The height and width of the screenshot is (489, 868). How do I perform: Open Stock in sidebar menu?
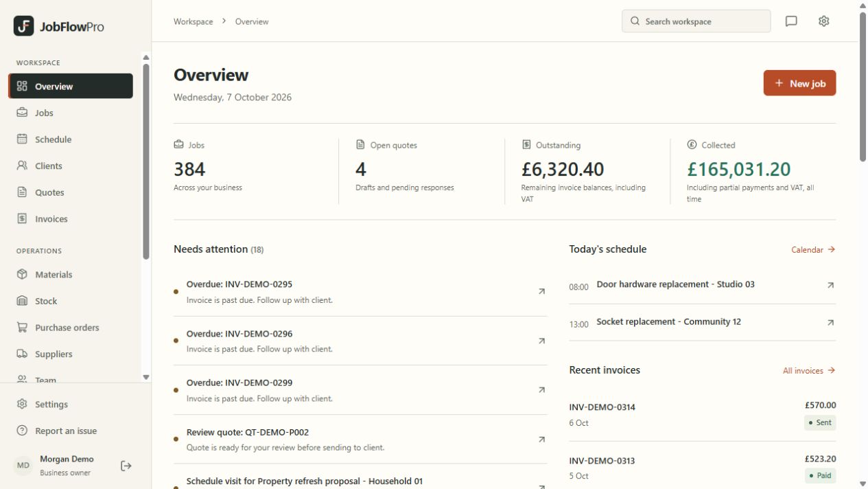(71, 301)
